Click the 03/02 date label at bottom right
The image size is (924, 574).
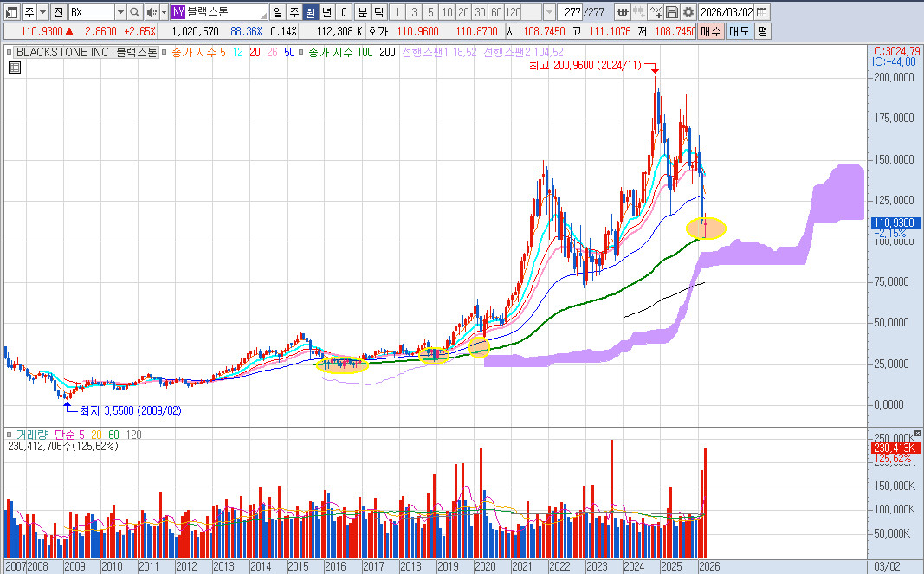click(886, 566)
